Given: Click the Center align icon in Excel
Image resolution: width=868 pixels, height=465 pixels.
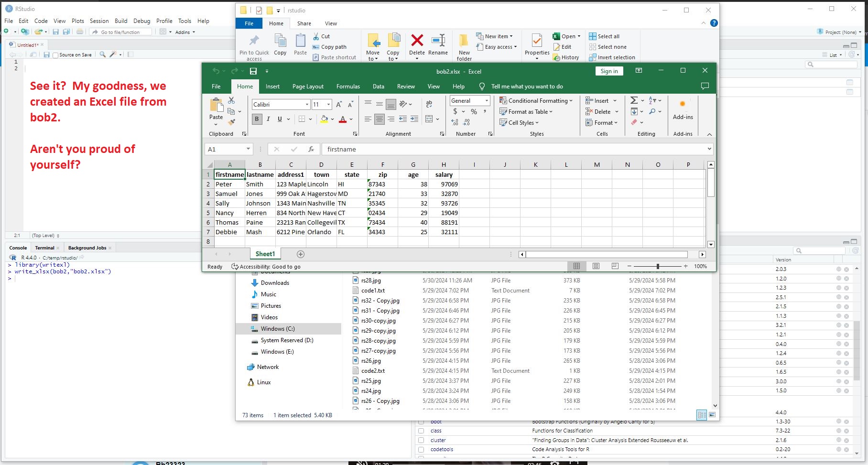Looking at the screenshot, I should (379, 119).
